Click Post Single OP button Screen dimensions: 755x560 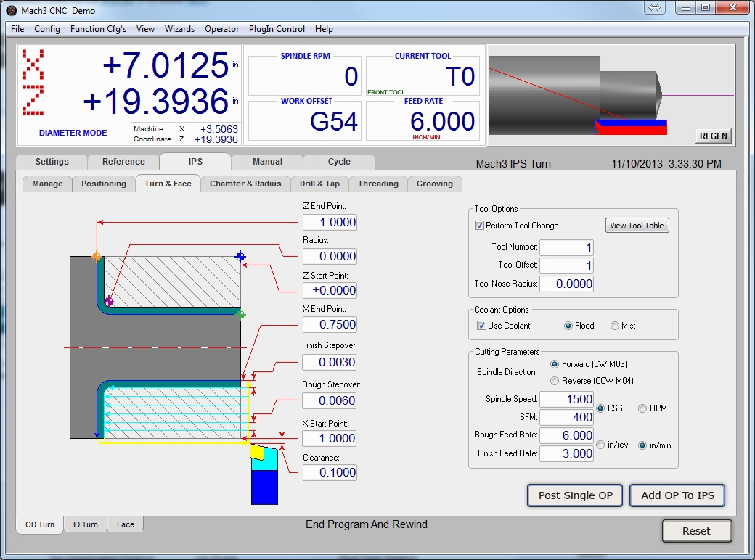tap(576, 495)
